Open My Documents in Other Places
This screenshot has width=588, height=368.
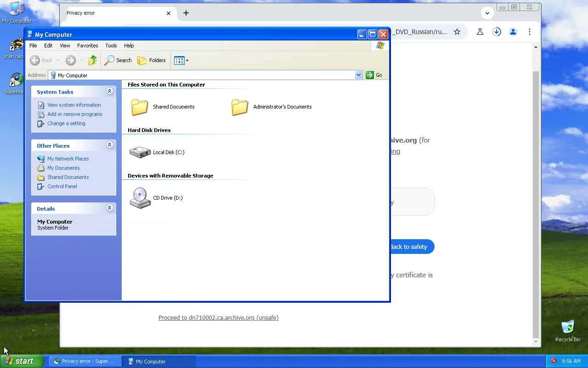(x=63, y=168)
